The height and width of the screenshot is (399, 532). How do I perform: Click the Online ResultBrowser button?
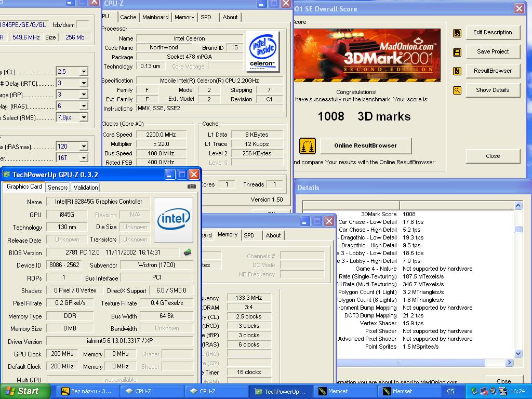365,145
